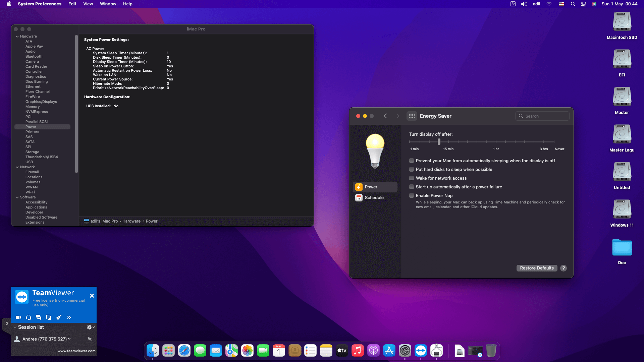Screen dimensions: 644x362
Task: Open Photos from the Dock
Action: [x=247, y=351]
